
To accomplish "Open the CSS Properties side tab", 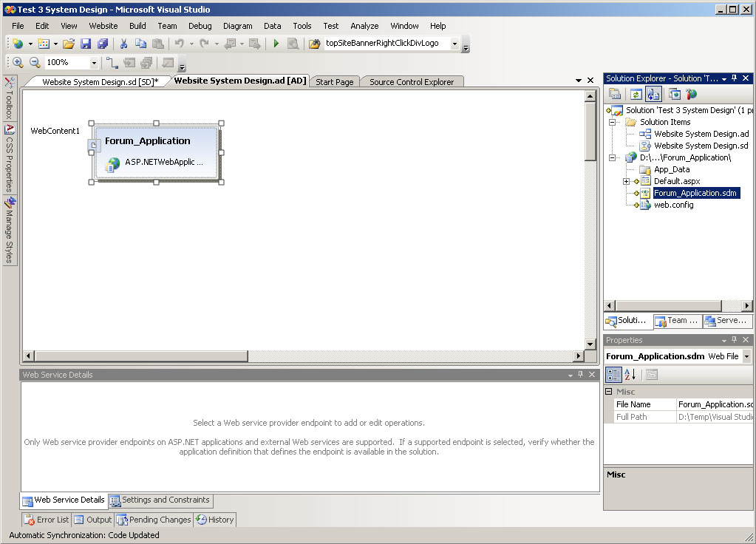I will pyautogui.click(x=10, y=158).
